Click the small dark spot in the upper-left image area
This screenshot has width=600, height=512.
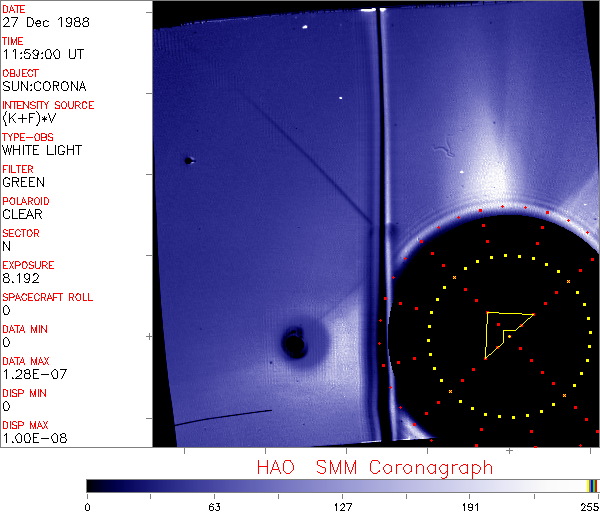point(188,160)
